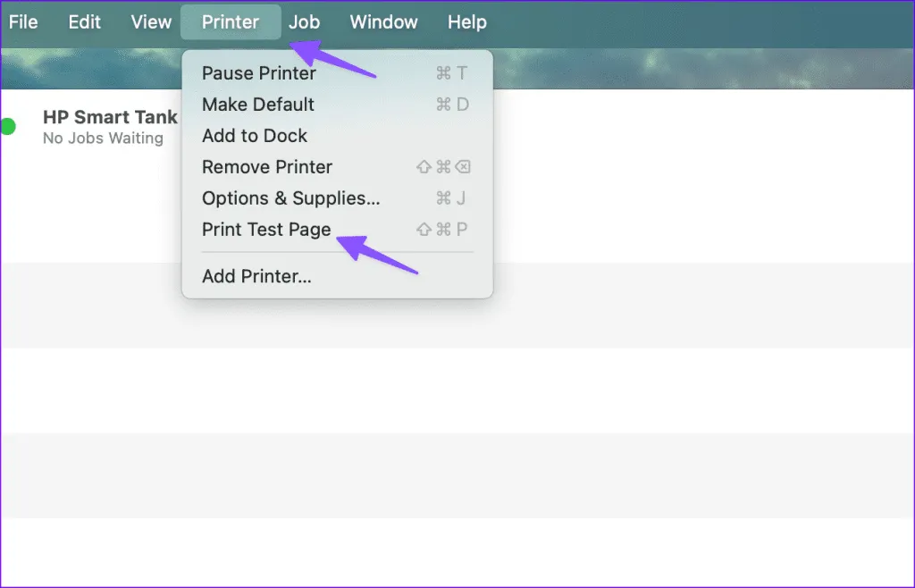The width and height of the screenshot is (915, 588).
Task: Choose Add to Dock
Action: (x=255, y=136)
